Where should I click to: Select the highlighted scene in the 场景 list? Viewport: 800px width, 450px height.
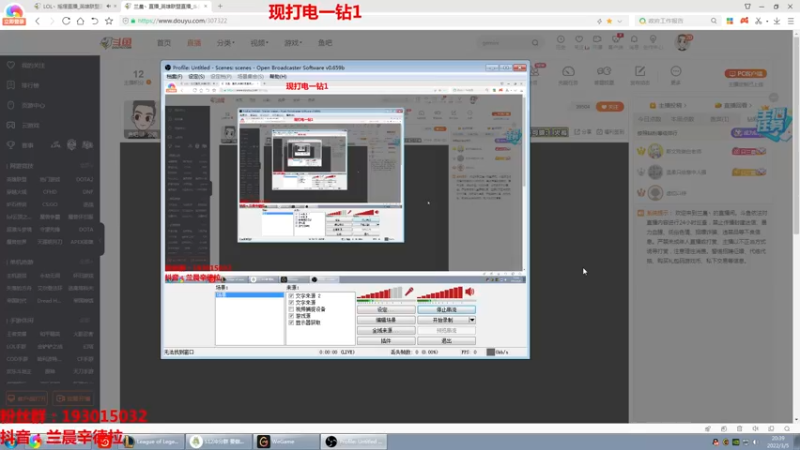pos(249,295)
